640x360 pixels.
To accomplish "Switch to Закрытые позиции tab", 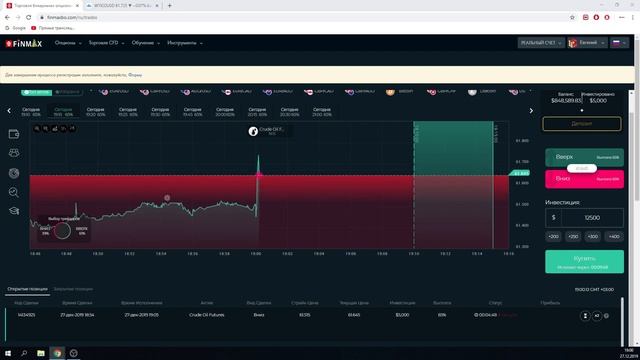I will tap(73, 289).
